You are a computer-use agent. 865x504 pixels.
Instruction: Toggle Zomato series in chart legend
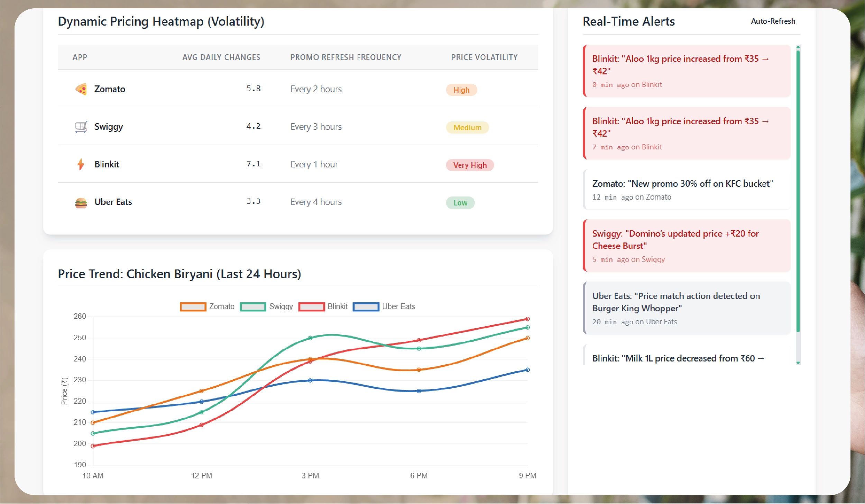click(x=193, y=307)
